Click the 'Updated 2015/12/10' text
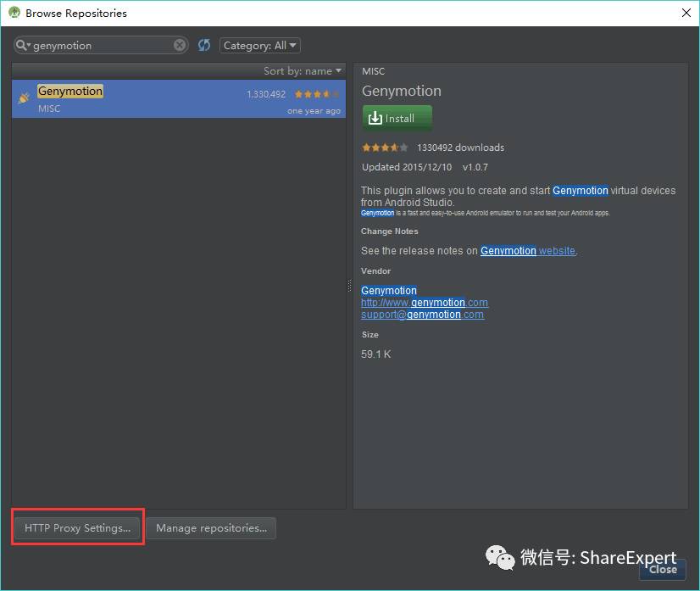The height and width of the screenshot is (591, 700). (407, 167)
